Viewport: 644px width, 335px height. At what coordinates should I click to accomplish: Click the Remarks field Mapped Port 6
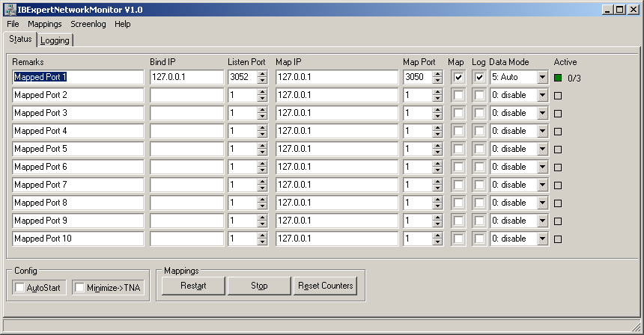pyautogui.click(x=78, y=167)
